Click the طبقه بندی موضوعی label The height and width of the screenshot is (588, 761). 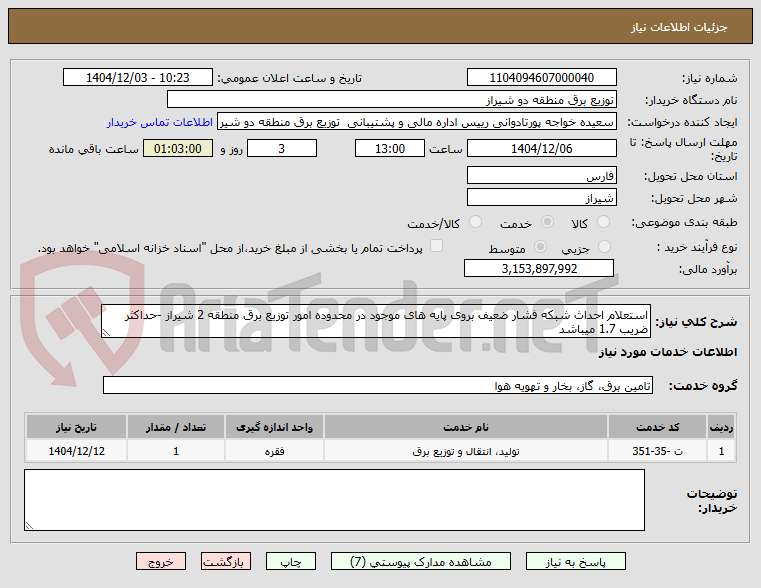[684, 222]
